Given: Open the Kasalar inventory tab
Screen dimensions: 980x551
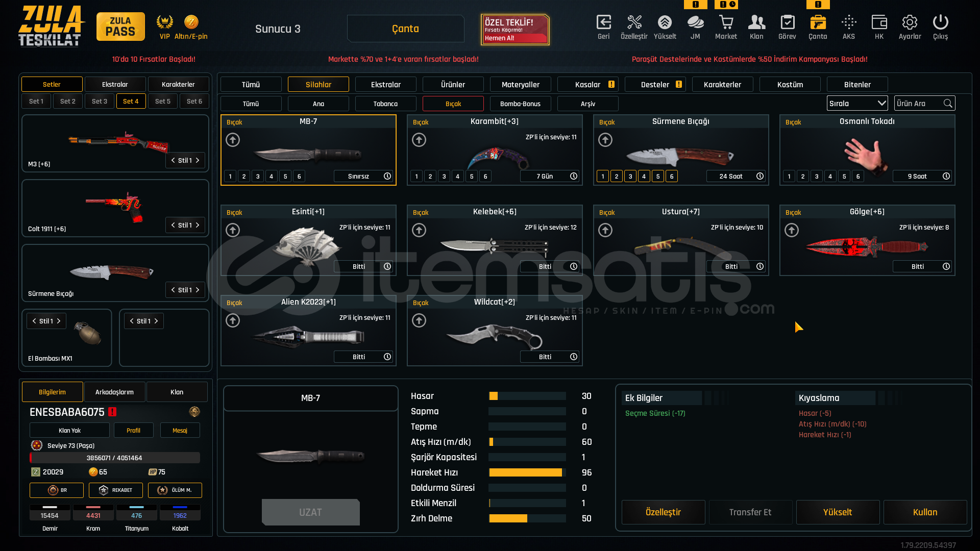Looking at the screenshot, I should tap(587, 85).
